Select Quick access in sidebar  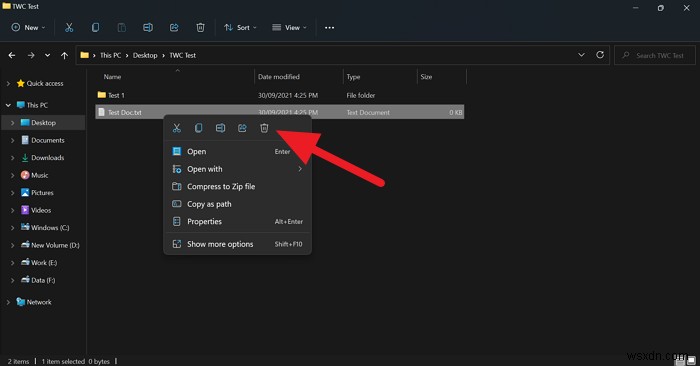[45, 83]
